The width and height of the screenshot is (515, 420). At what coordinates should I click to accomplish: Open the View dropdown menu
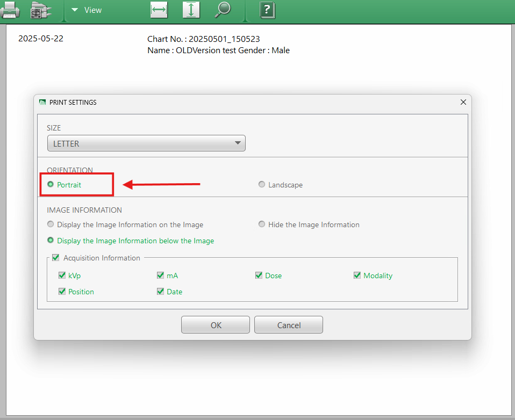tap(87, 10)
